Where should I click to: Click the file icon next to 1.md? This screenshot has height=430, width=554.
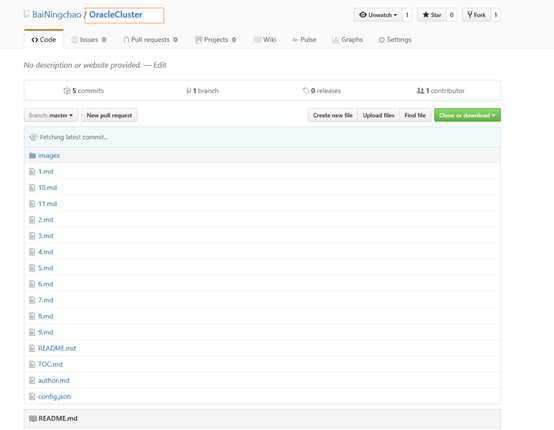tap(32, 172)
